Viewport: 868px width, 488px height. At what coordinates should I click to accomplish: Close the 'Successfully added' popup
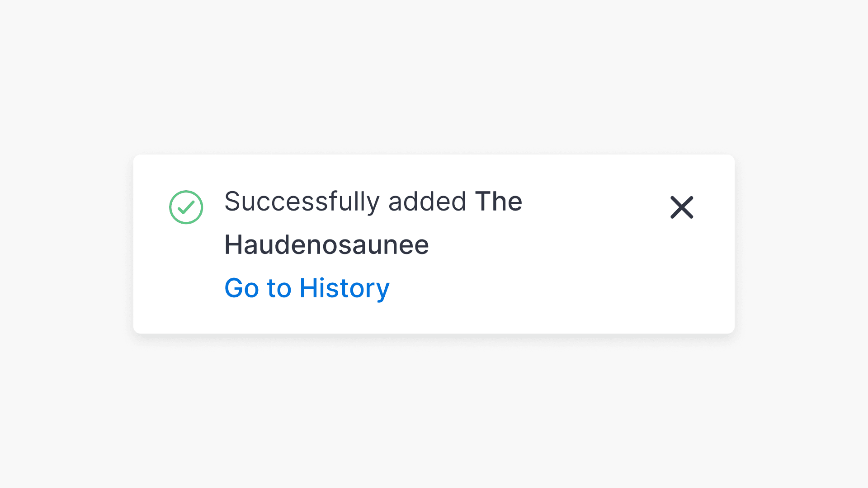pyautogui.click(x=681, y=207)
